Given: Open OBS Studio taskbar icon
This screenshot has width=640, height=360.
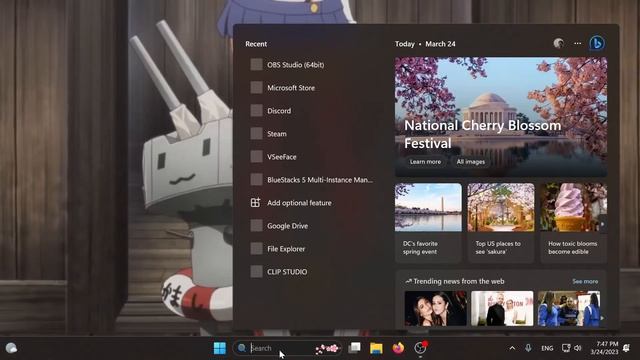Looking at the screenshot, I should (x=420, y=348).
